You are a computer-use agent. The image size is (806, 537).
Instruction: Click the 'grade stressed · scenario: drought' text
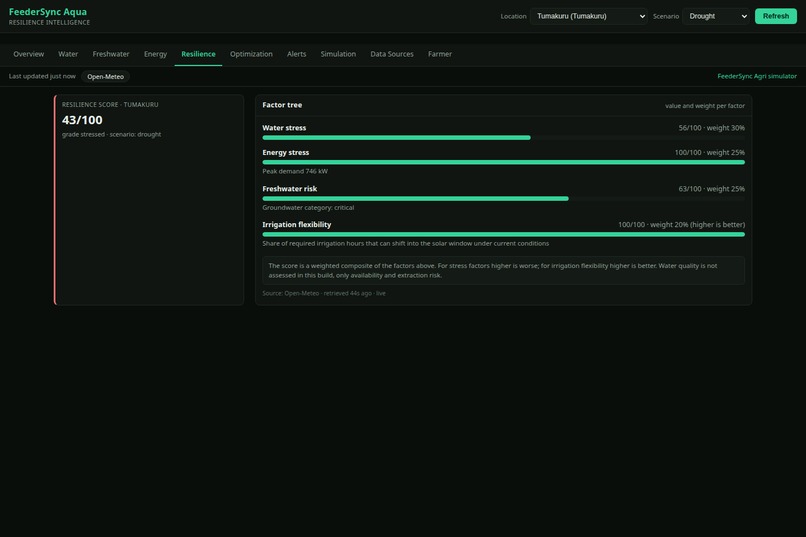point(112,134)
